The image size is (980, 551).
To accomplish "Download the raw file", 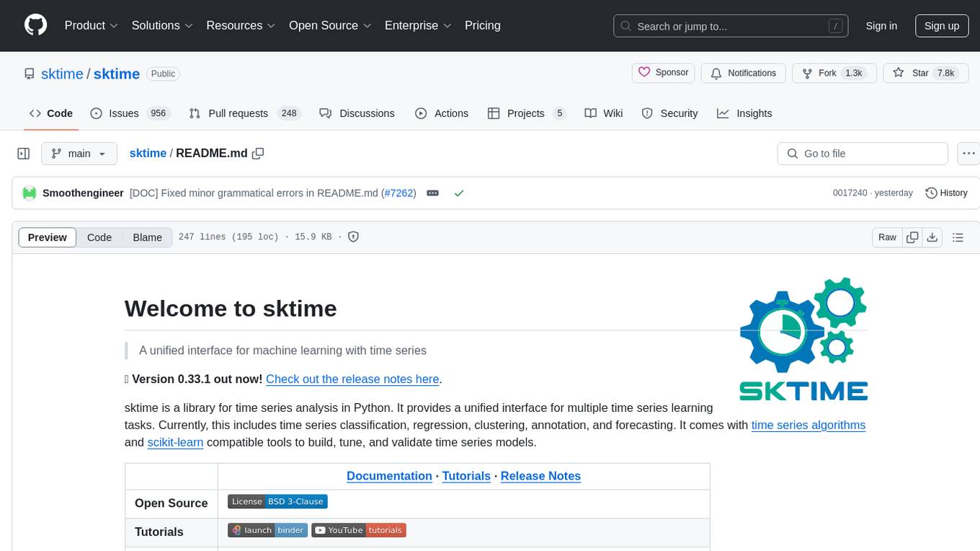I will [932, 237].
